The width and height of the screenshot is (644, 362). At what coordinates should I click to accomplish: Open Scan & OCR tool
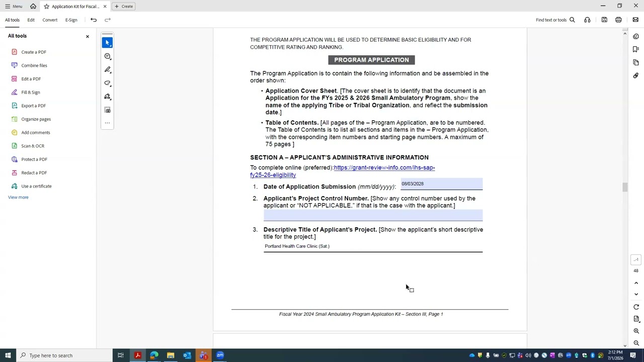pyautogui.click(x=33, y=146)
